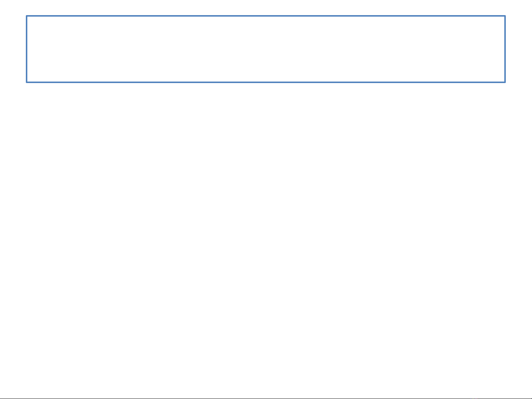Screen dimensions: 532x399
Task: Click the right blue edge of the rectangle
Action: coord(505,49)
